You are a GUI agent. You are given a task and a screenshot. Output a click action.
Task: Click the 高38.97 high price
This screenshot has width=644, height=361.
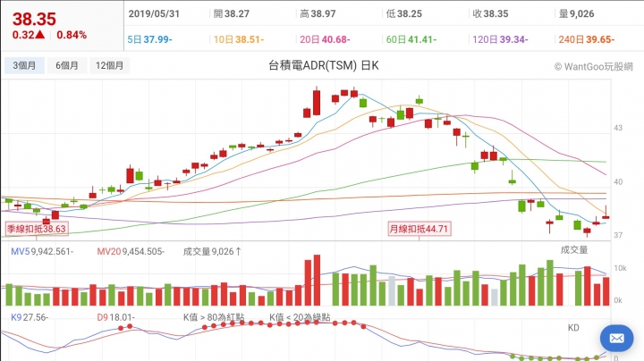pos(318,13)
